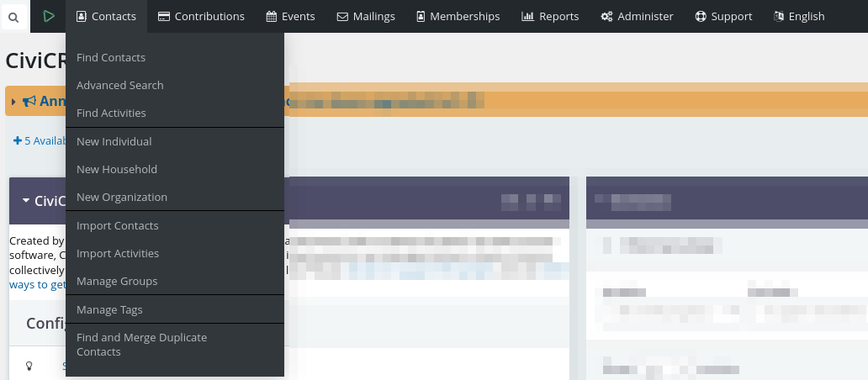Collapse the CiviCRM dashlet header arrow
The height and width of the screenshot is (380, 868).
(x=26, y=201)
